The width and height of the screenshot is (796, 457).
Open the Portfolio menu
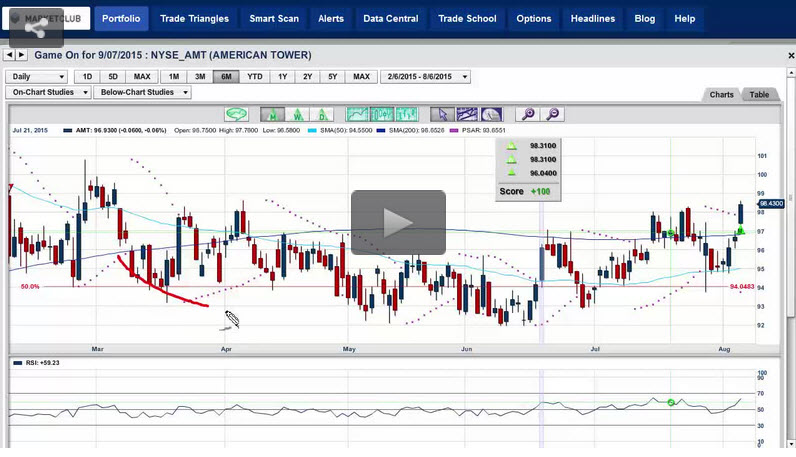(x=121, y=19)
